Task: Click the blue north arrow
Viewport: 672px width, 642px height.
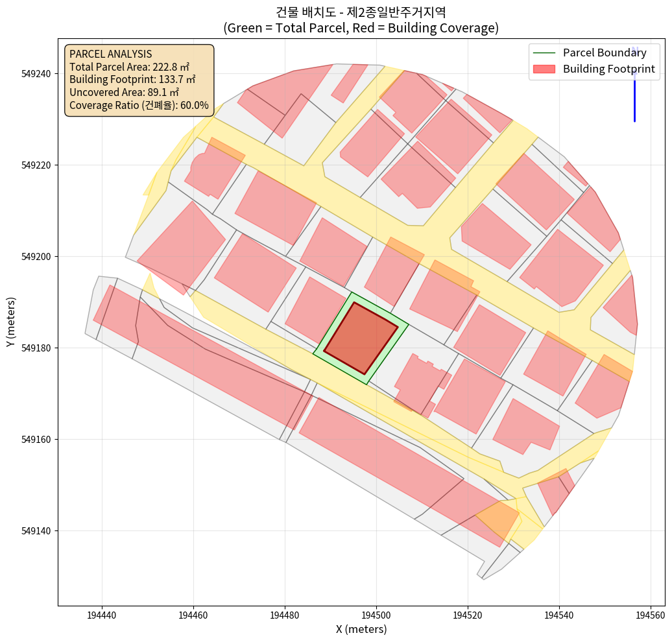Action: pos(634,91)
